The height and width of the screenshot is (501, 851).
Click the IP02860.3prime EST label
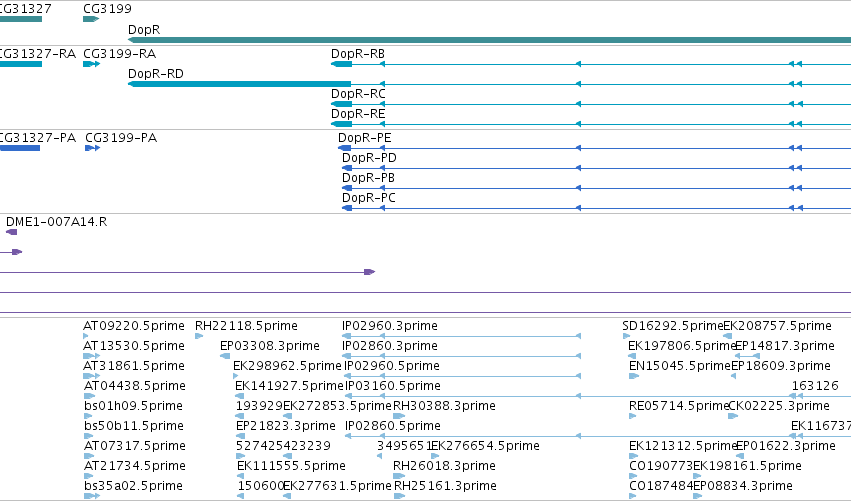point(390,346)
